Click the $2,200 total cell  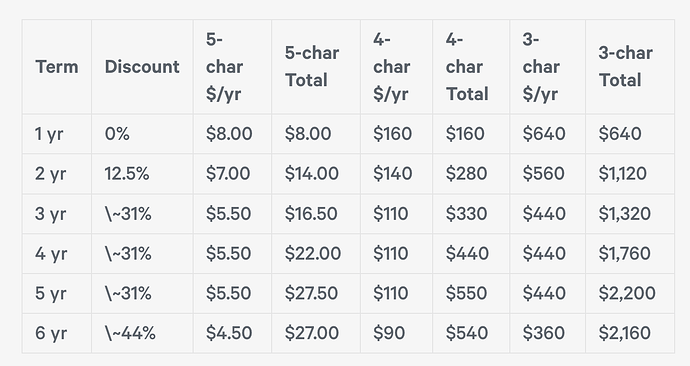tap(630, 293)
